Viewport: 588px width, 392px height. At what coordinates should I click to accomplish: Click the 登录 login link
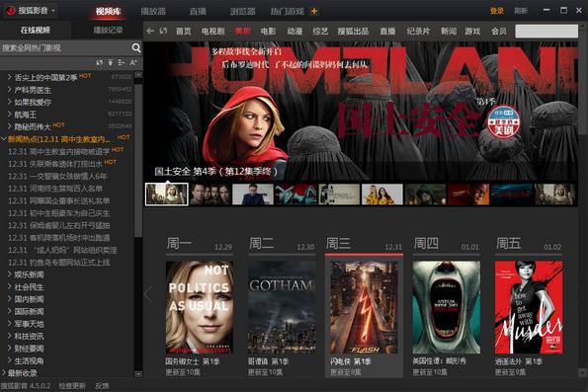click(x=496, y=11)
